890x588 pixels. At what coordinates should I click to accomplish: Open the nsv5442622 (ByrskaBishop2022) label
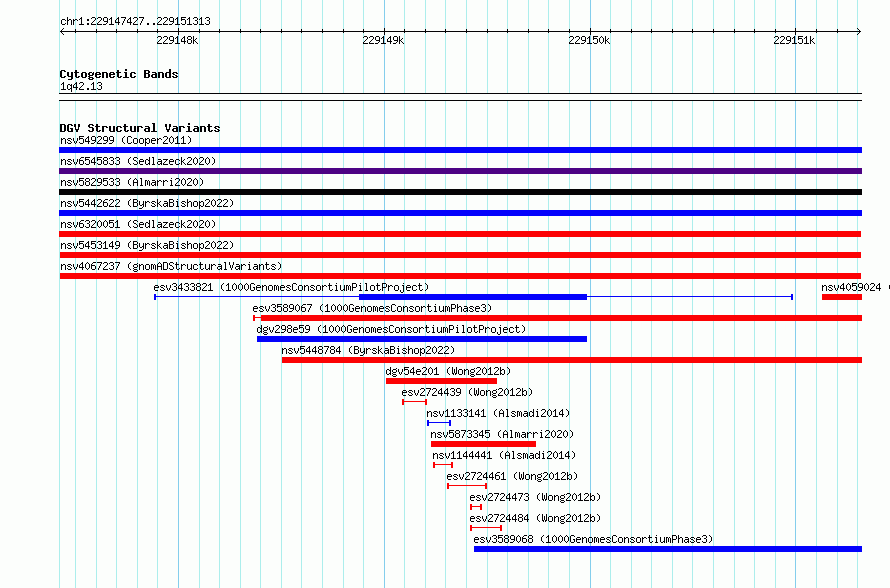[x=147, y=203]
